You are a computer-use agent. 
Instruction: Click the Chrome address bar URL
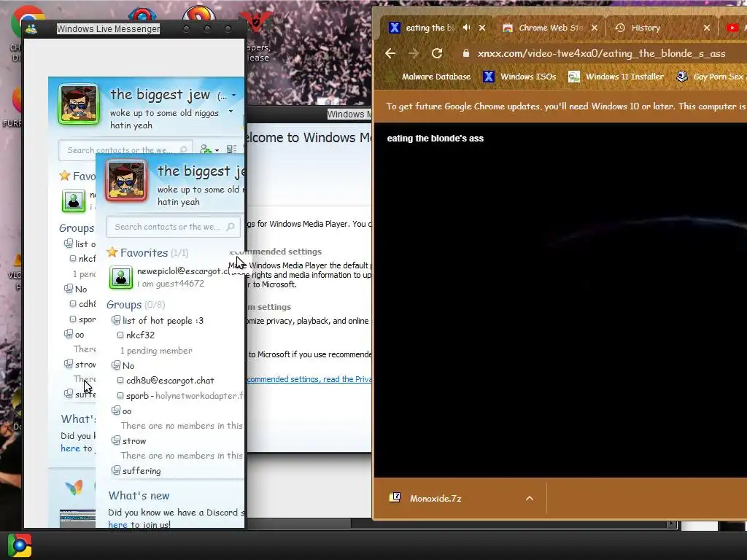[601, 53]
